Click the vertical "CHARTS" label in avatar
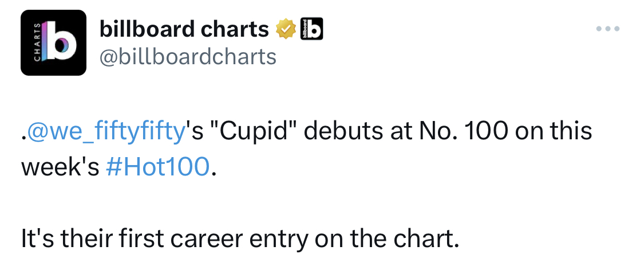The width and height of the screenshot is (644, 262). [x=37, y=44]
